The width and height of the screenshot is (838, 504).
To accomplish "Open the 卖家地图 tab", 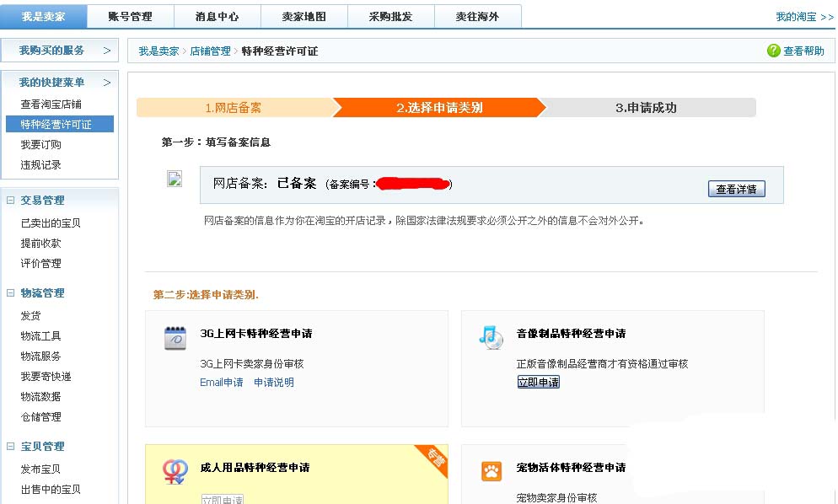I will [x=304, y=16].
